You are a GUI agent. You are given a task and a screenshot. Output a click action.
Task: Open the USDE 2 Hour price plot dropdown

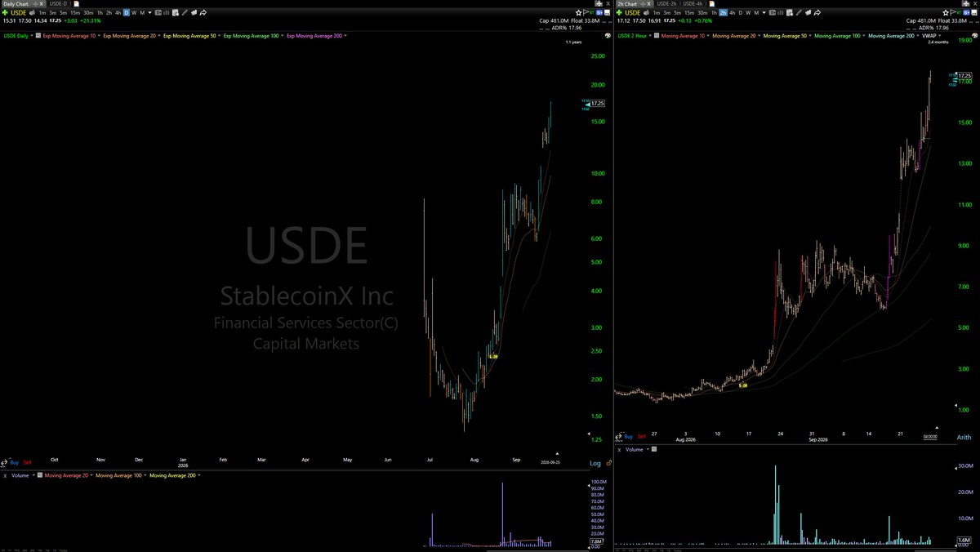(x=650, y=36)
